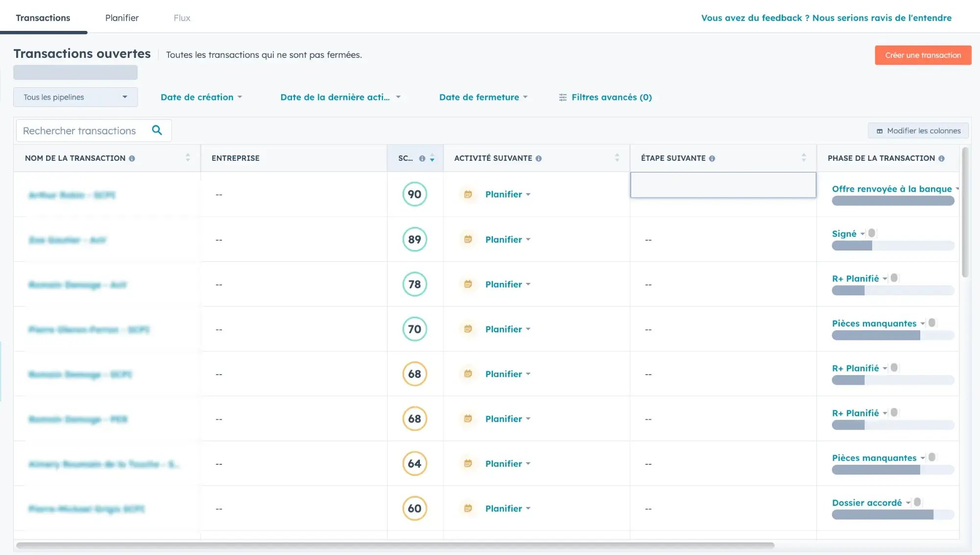
Task: Expand the Date de création filter dropdown
Action: coord(199,97)
